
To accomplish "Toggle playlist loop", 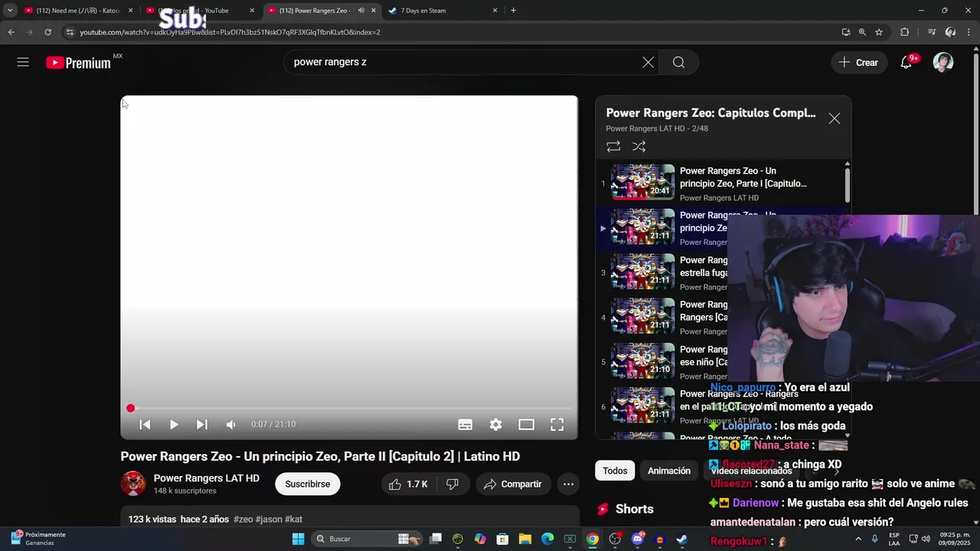I will (x=613, y=146).
